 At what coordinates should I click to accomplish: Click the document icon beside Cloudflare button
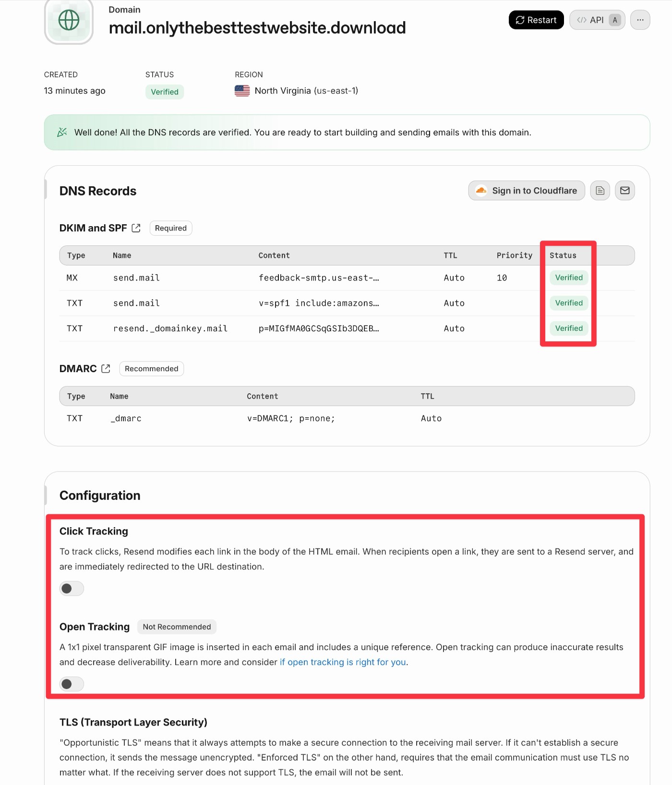point(600,191)
